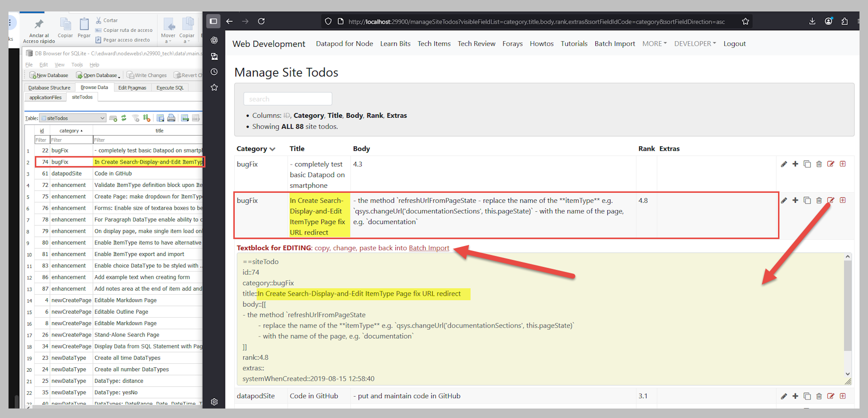The height and width of the screenshot is (418, 868).
Task: Toggle sort order on Category column header
Action: click(x=256, y=149)
